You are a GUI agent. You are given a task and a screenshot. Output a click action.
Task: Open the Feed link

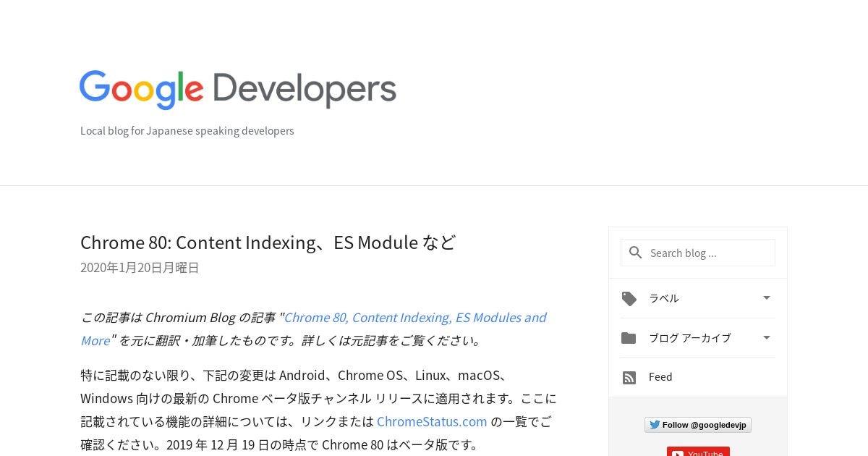coord(660,376)
